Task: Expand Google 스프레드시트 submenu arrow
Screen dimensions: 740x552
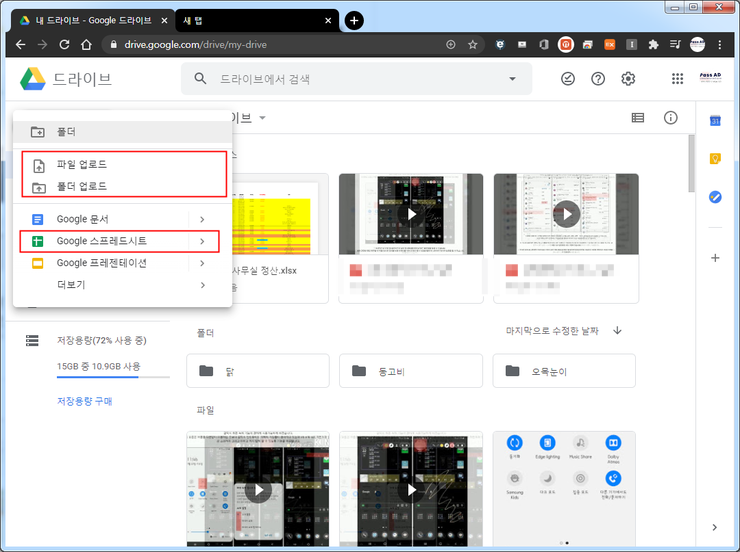Action: pos(202,242)
